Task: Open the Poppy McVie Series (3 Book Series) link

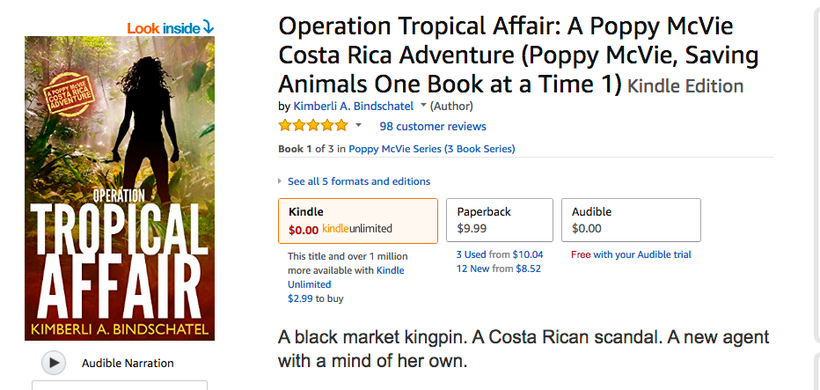Action: click(432, 149)
